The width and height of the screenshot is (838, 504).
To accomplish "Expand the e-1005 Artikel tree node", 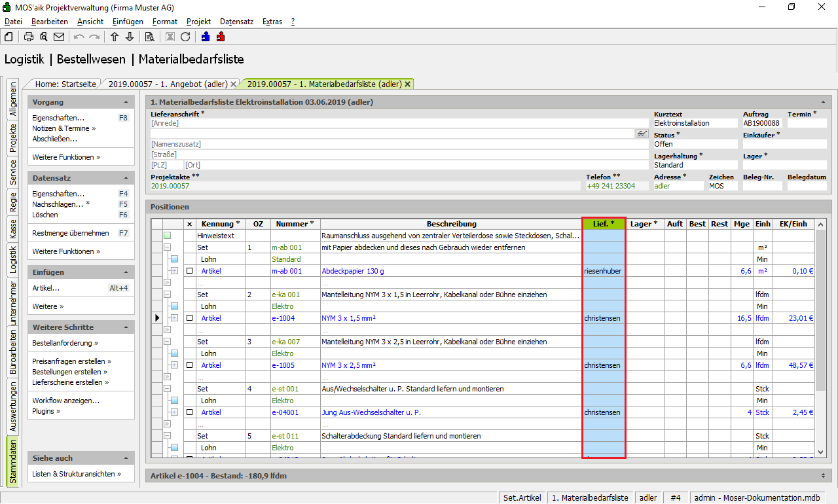I will click(174, 365).
